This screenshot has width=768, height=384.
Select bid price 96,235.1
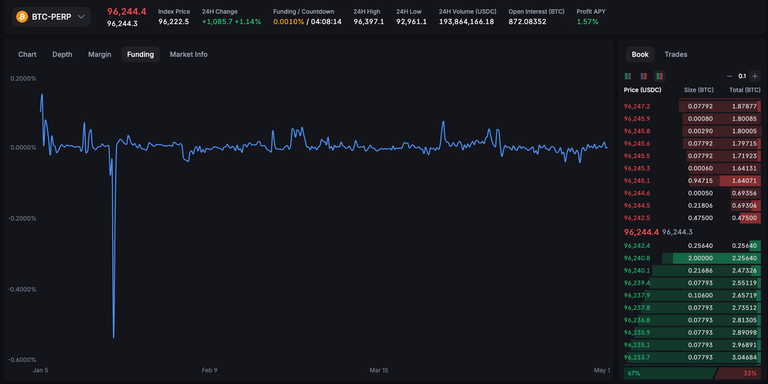637,345
